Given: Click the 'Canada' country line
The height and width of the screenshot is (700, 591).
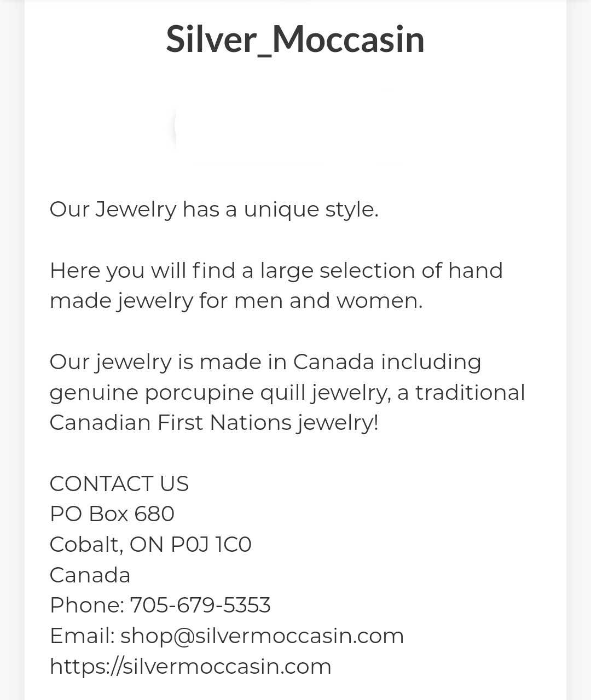Looking at the screenshot, I should click(90, 575).
